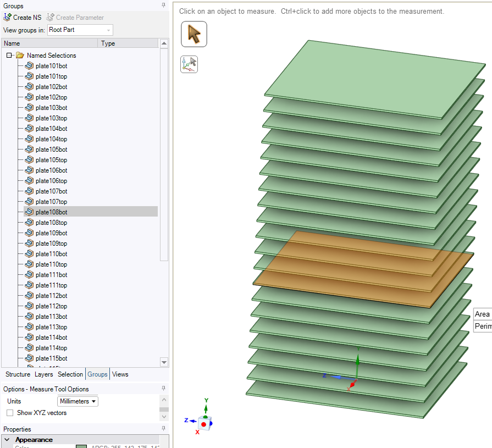Collapse the Appearance properties section
Image resolution: width=492 pixels, height=448 pixels.
[x=7, y=440]
